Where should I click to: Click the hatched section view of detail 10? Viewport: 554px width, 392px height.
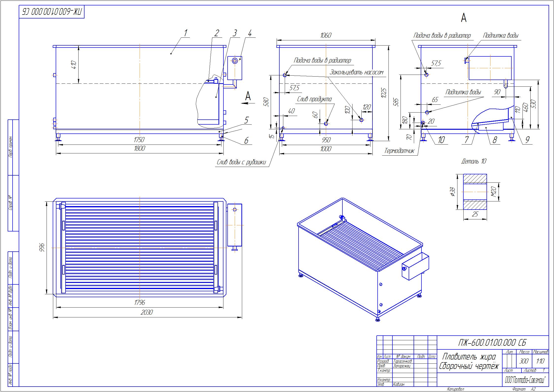[x=475, y=192]
